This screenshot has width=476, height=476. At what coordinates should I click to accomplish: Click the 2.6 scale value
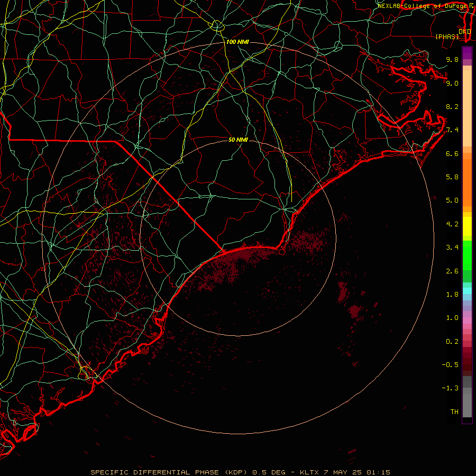[x=452, y=271]
